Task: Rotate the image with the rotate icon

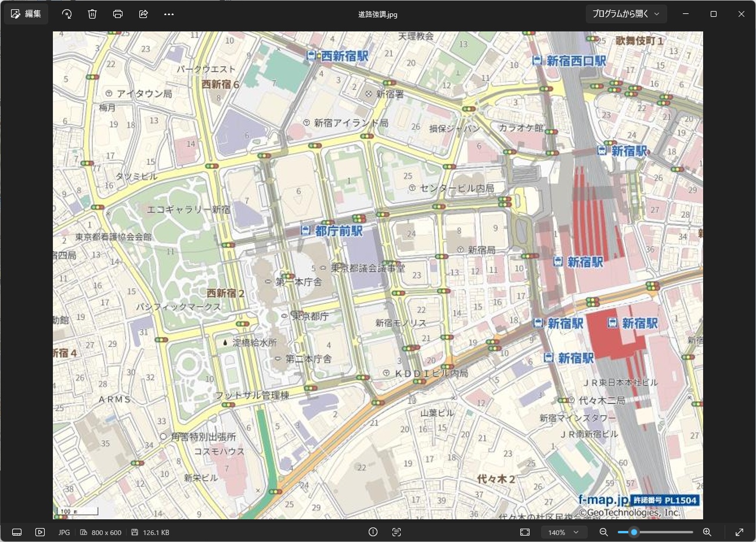Action: point(67,14)
